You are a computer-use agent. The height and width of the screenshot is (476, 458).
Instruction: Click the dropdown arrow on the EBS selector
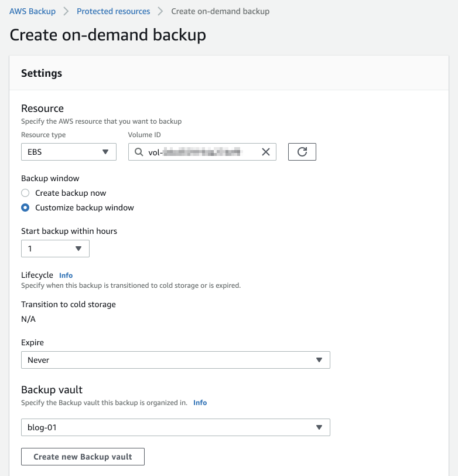[x=106, y=152]
